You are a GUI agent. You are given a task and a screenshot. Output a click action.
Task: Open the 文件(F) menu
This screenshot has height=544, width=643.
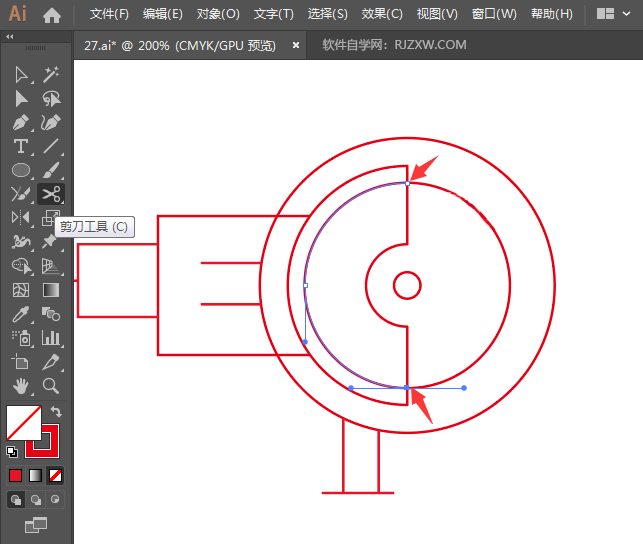click(109, 14)
